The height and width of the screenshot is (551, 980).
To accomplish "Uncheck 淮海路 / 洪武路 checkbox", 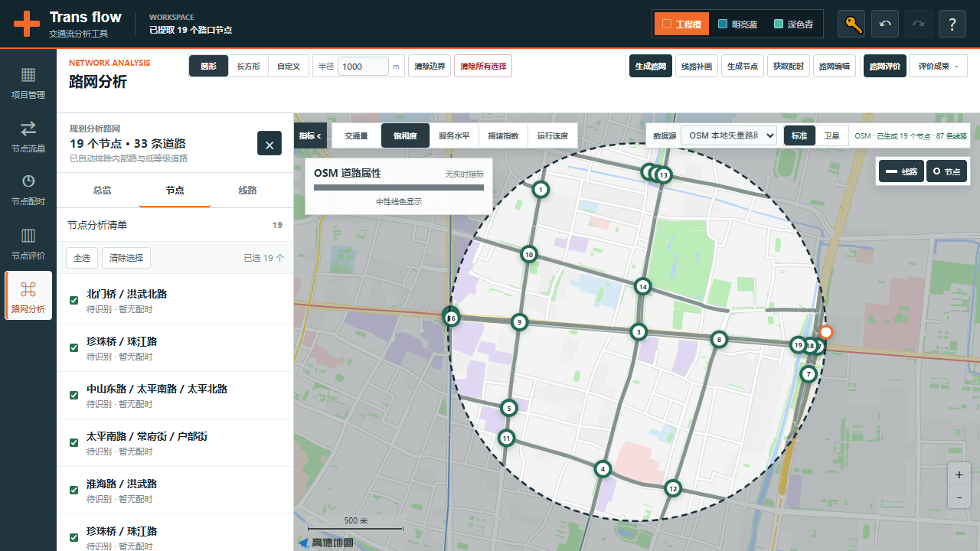I will (x=74, y=490).
